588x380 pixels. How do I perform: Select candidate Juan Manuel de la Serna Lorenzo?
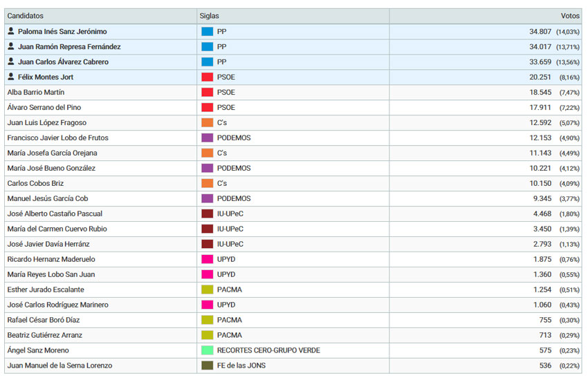point(59,365)
